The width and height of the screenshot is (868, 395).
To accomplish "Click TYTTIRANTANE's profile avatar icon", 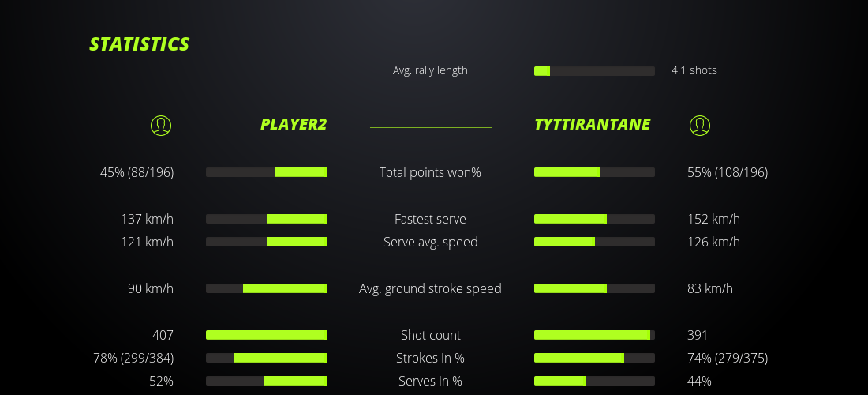I will point(699,125).
